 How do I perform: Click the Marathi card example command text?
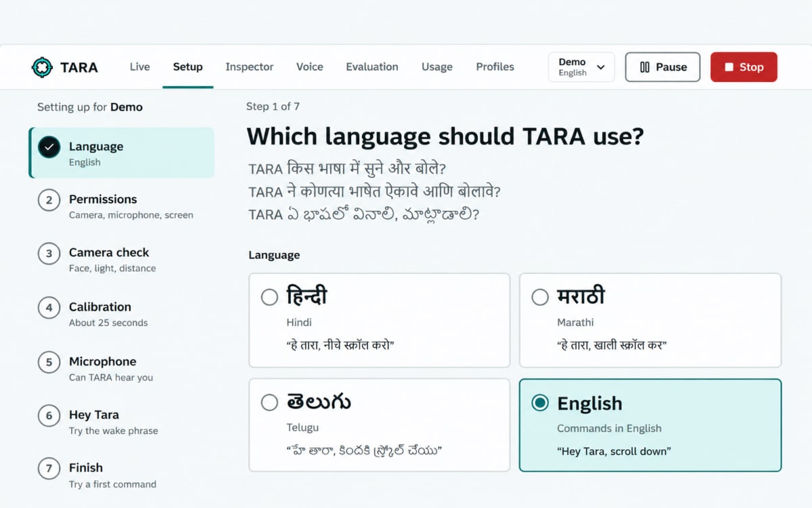click(612, 345)
